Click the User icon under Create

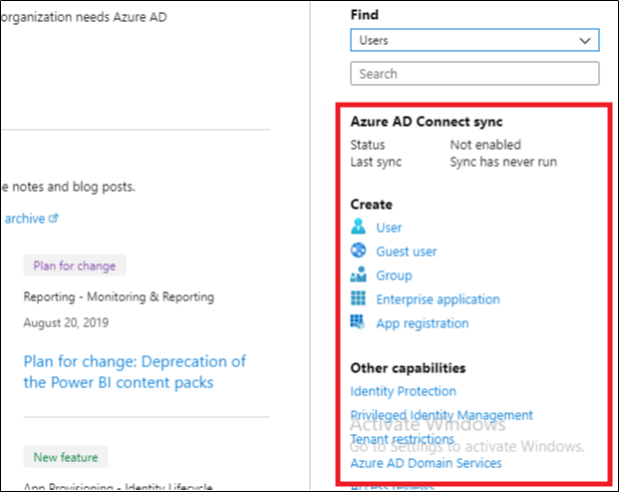358,227
